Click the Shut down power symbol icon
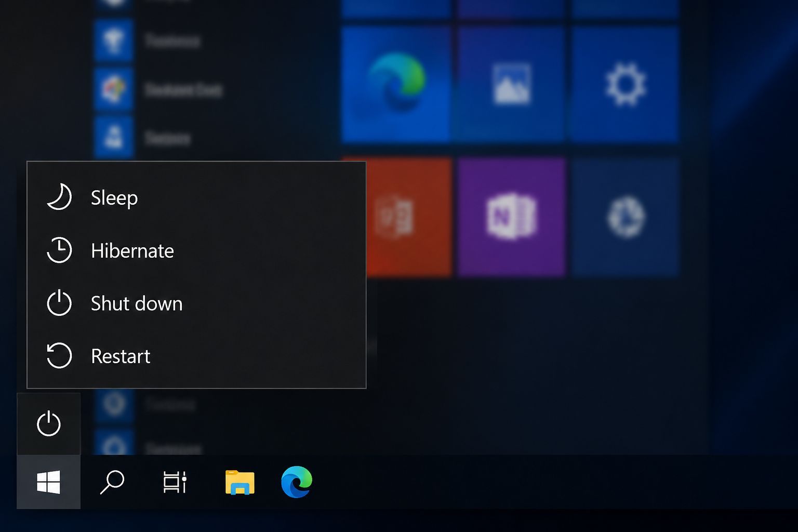798x532 pixels. pyautogui.click(x=59, y=302)
